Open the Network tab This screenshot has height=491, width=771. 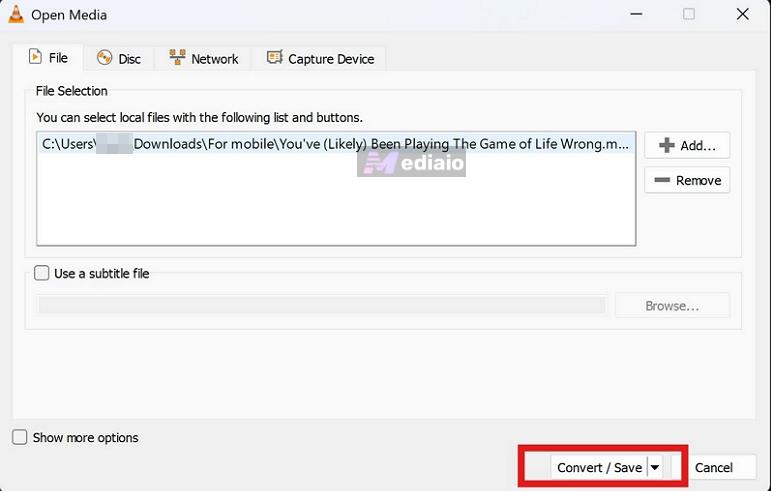click(204, 59)
